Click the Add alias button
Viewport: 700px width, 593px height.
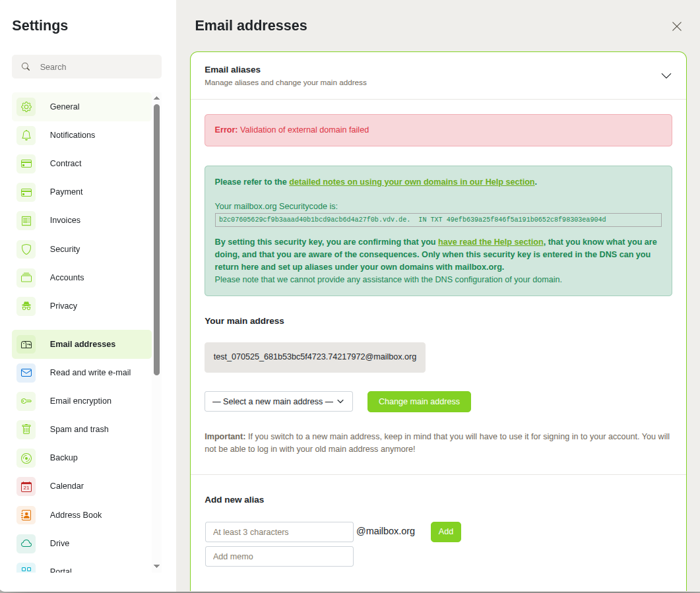click(x=445, y=532)
